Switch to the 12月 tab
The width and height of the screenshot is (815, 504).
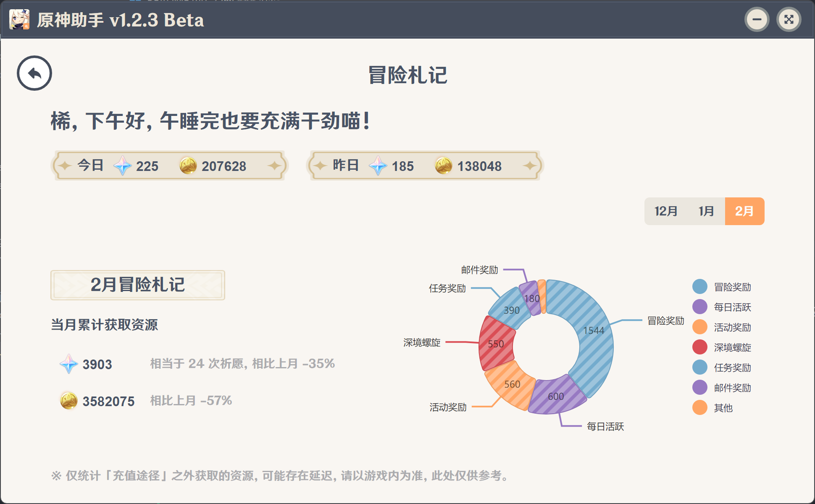pos(666,211)
